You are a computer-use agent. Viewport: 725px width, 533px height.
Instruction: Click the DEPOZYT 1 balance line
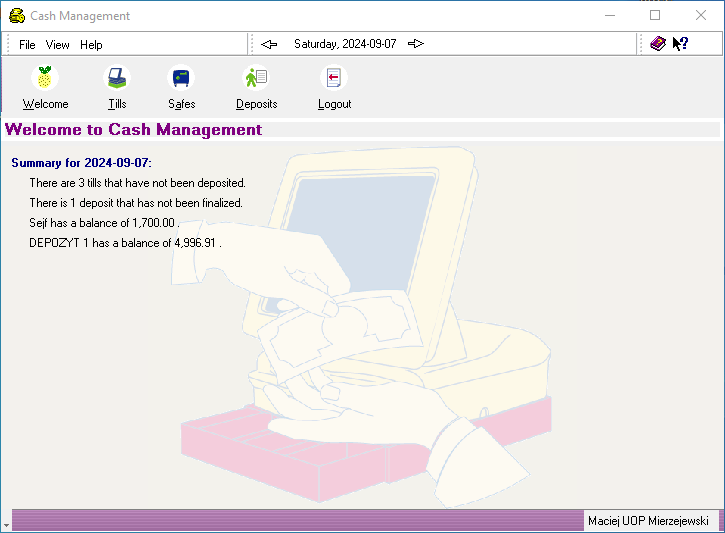tap(125, 243)
